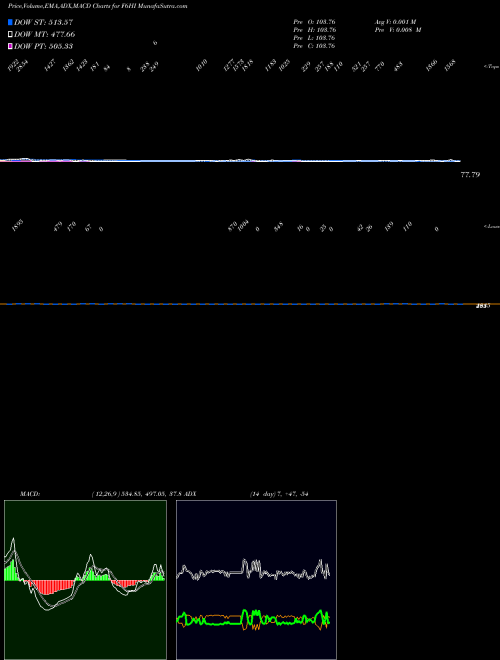The height and width of the screenshot is (660, 500).
Task: Click the '1183' top value label
Action: click(x=270, y=65)
